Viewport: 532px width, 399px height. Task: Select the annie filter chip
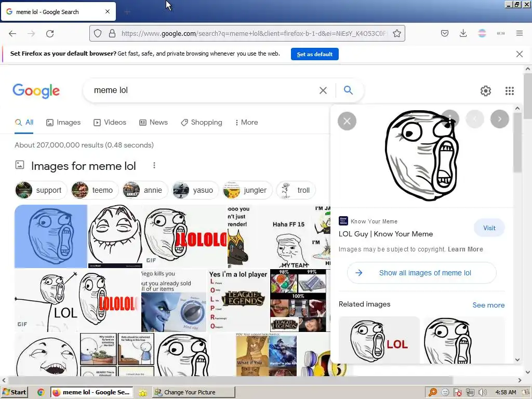tap(145, 190)
